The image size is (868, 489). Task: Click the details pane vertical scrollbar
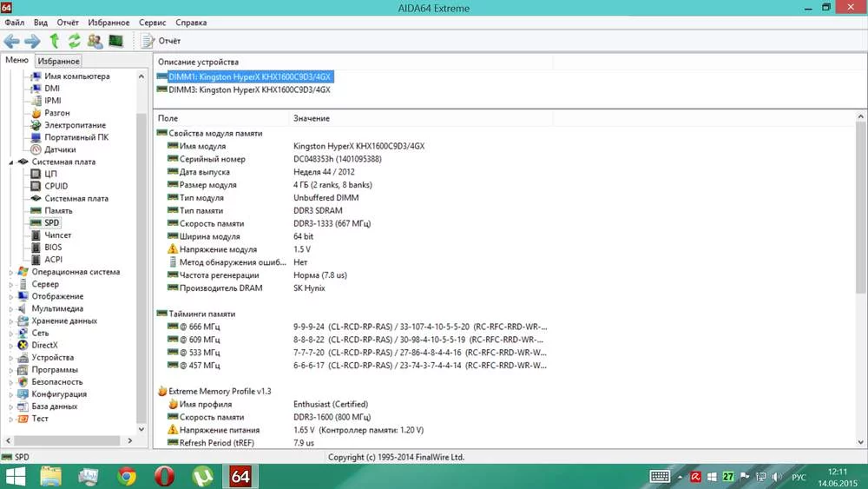click(x=860, y=208)
